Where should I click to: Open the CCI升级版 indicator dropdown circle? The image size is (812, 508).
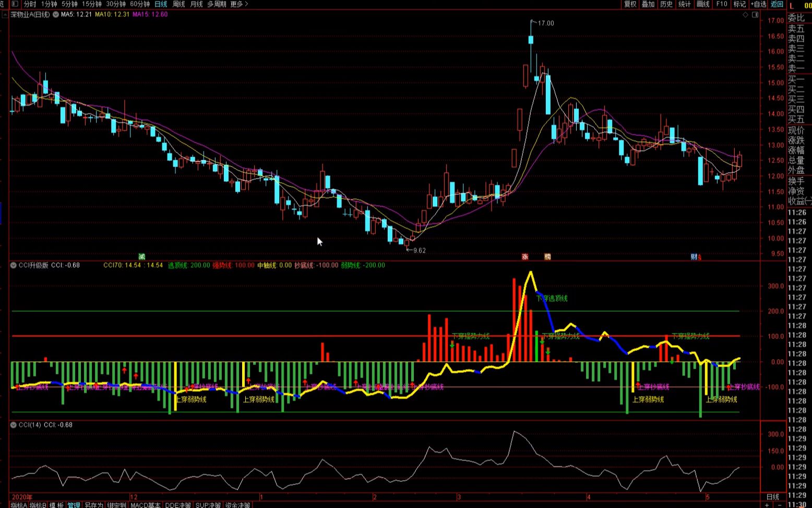point(14,265)
